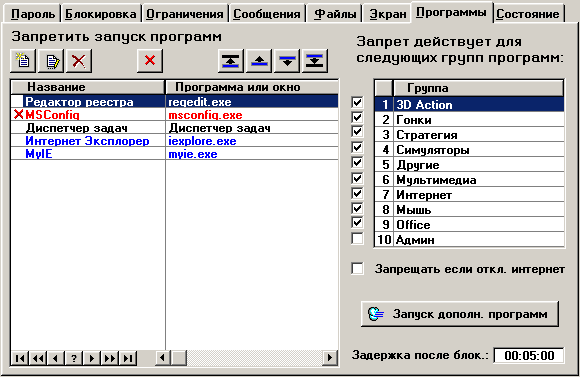Select the Интернет Эксплорер entry
580x377 pixels.
point(87,141)
